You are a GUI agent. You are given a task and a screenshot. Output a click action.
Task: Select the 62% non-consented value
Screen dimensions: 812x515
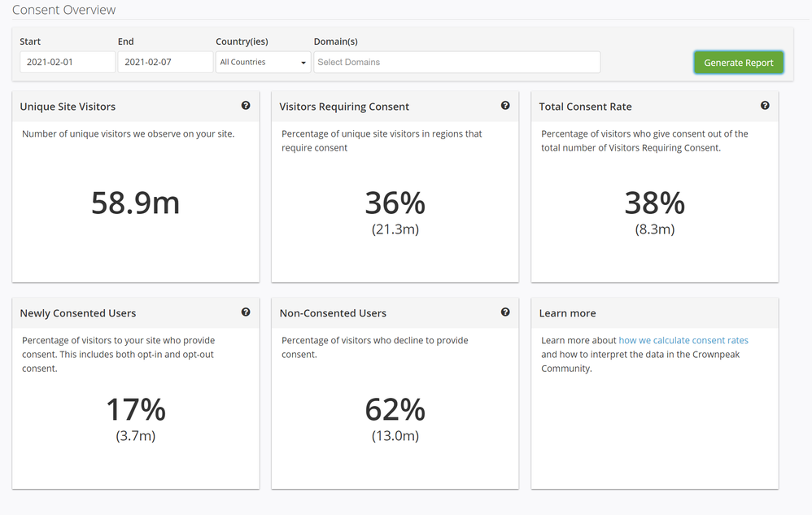[x=395, y=409]
